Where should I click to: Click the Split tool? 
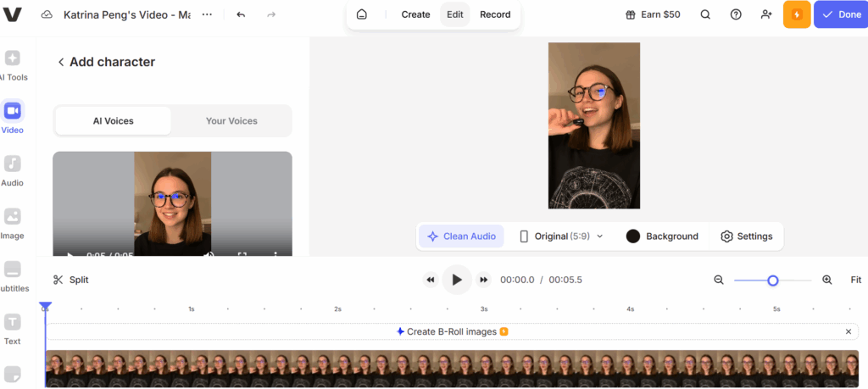(71, 280)
